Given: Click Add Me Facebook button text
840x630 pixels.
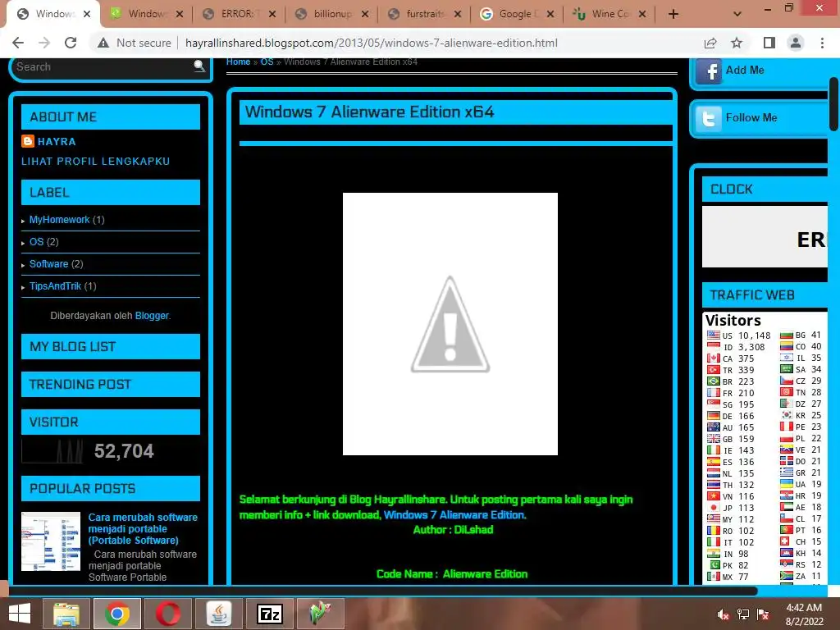Looking at the screenshot, I should tap(745, 71).
